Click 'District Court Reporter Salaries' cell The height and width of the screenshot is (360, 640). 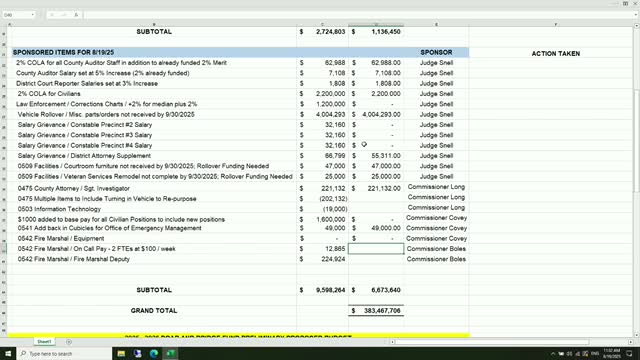tap(87, 83)
